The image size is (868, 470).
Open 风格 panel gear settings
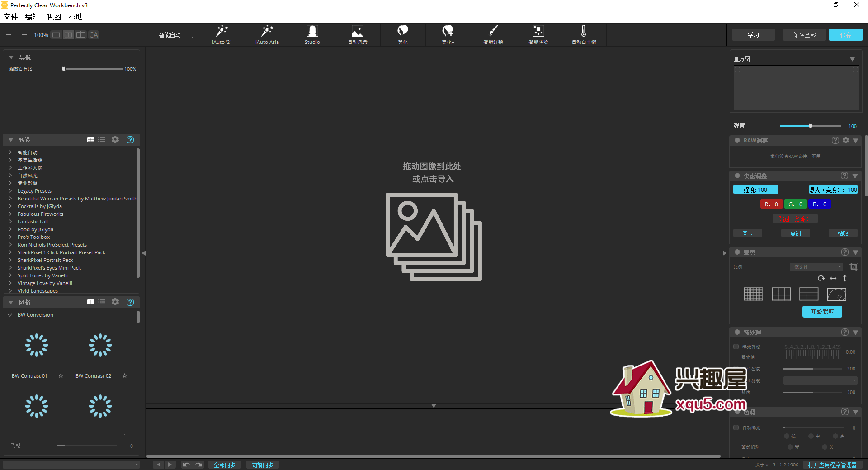pyautogui.click(x=115, y=302)
